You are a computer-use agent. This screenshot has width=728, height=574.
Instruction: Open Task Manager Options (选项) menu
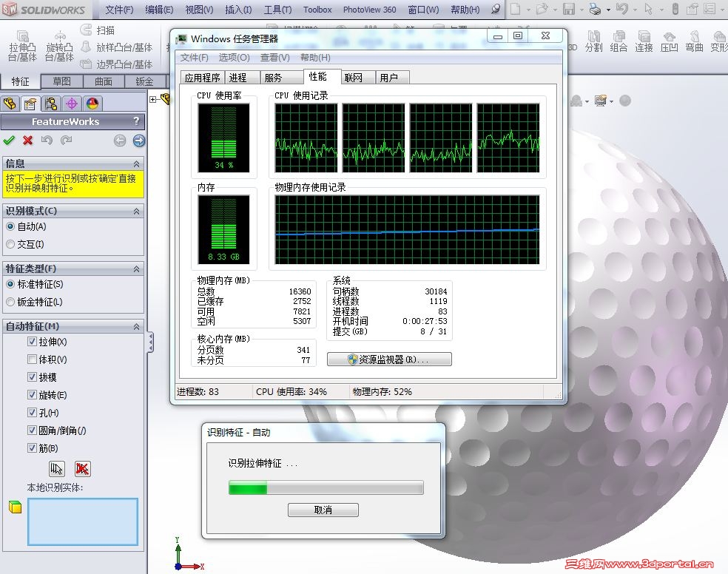pyautogui.click(x=234, y=58)
